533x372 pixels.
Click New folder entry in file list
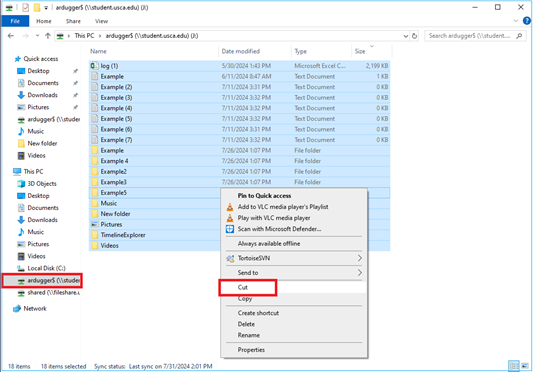115,214
